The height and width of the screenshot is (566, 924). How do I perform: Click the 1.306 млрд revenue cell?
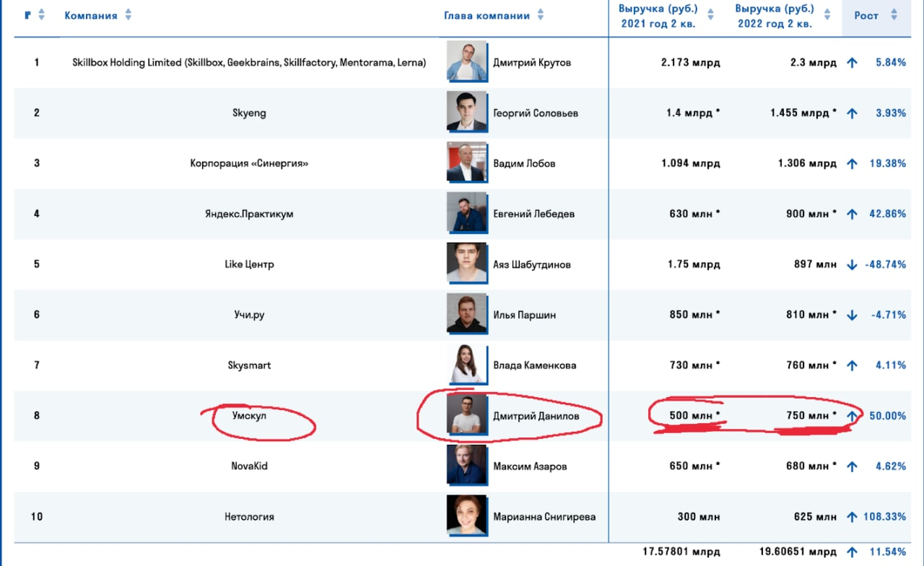807,164
